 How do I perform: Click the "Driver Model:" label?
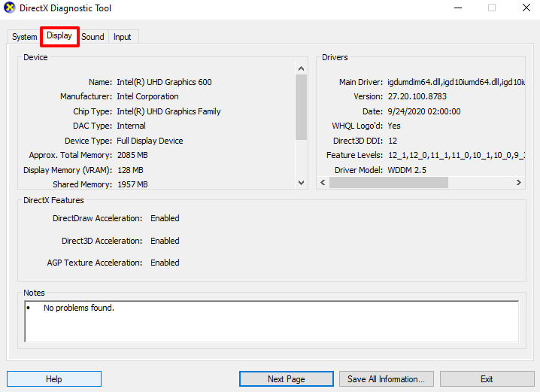359,170
